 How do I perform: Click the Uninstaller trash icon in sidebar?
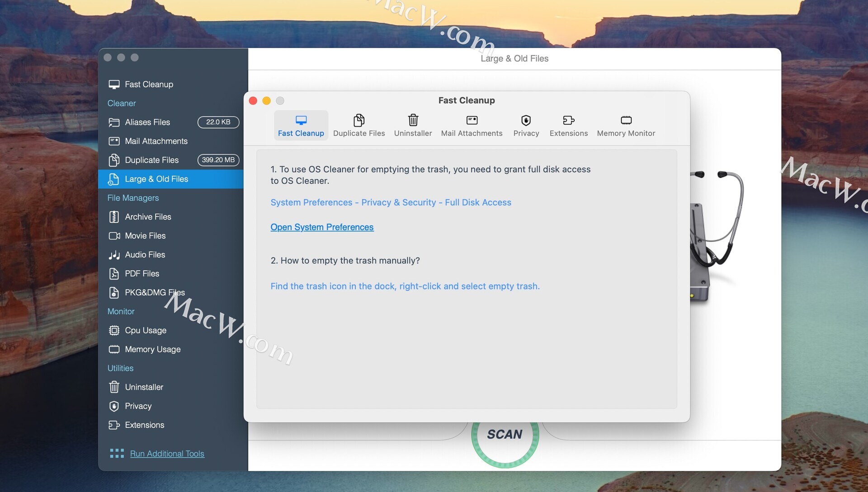pos(114,387)
